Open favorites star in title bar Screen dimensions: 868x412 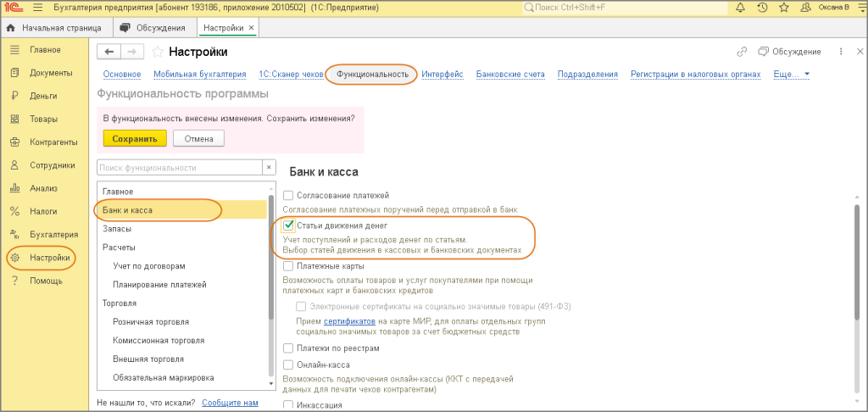[783, 8]
